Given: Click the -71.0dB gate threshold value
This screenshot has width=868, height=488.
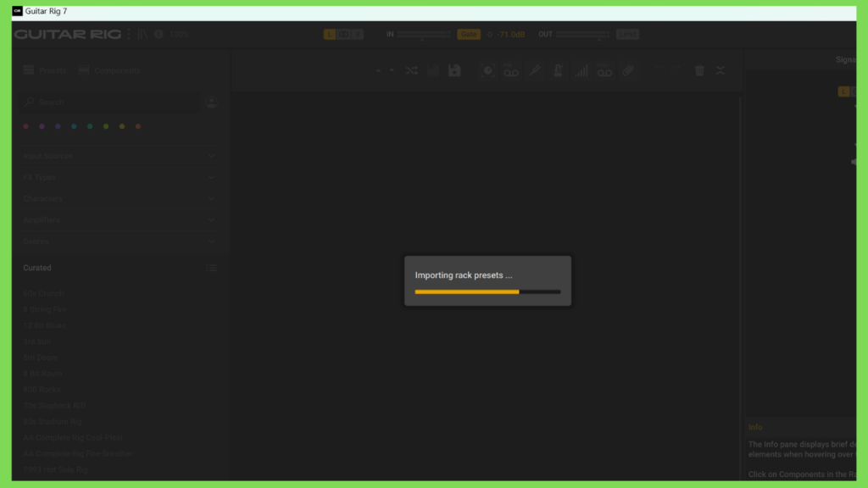Looking at the screenshot, I should point(510,34).
